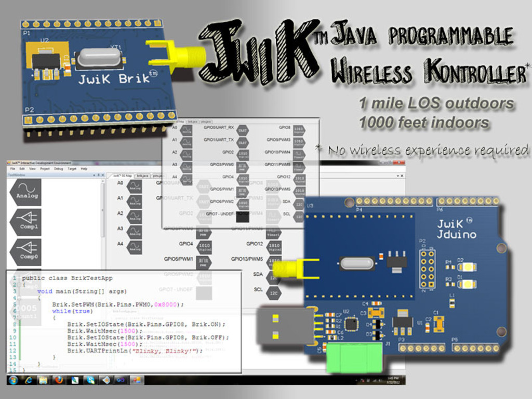Switch to brik.java tab in floating IO map

click(192, 122)
